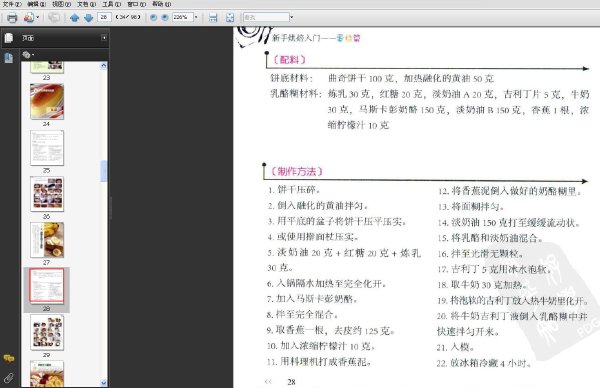Viewport: 600px width, 388px height.
Task: Select the page 26 thumbnail
Action: coord(47,194)
